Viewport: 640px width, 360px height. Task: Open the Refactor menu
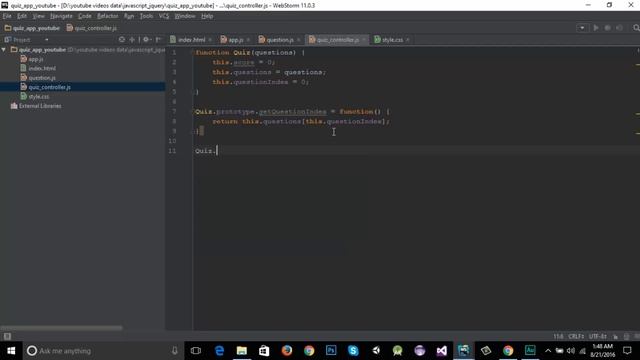[x=107, y=16]
